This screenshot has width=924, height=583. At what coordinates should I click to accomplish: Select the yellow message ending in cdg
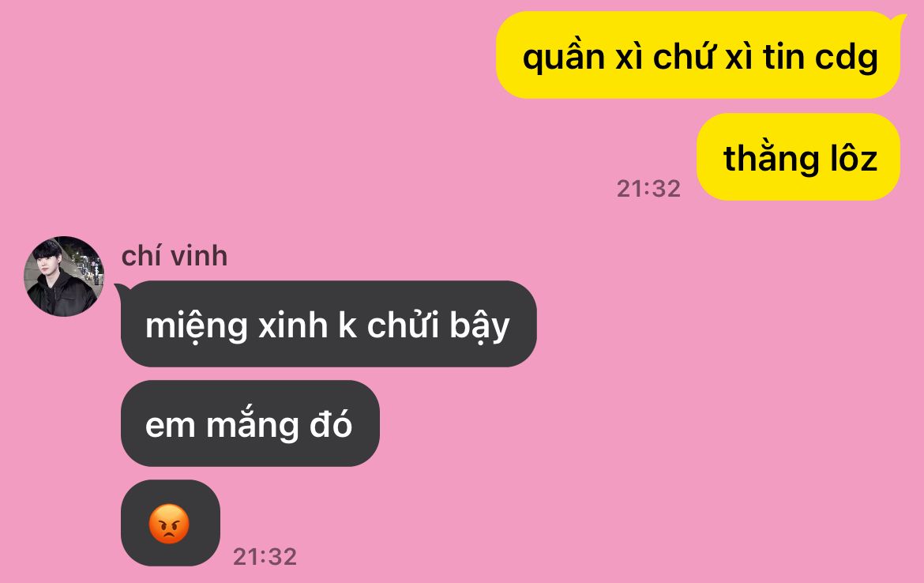(x=698, y=55)
